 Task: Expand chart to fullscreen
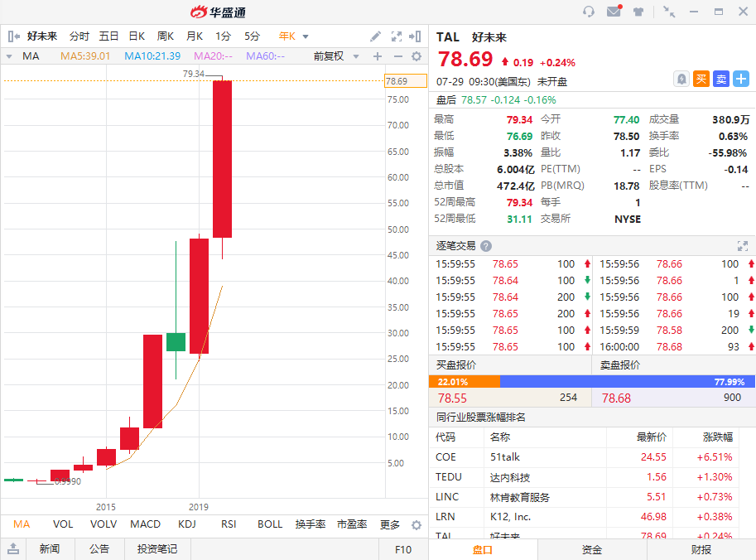(x=397, y=36)
